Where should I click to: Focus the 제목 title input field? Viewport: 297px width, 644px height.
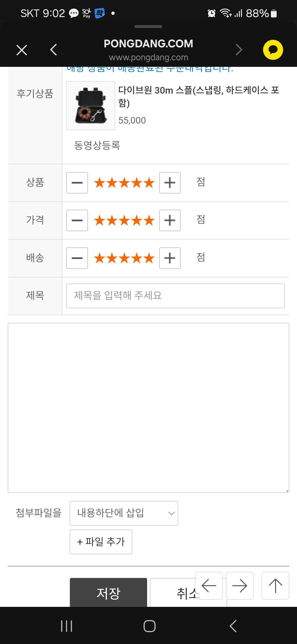[175, 296]
